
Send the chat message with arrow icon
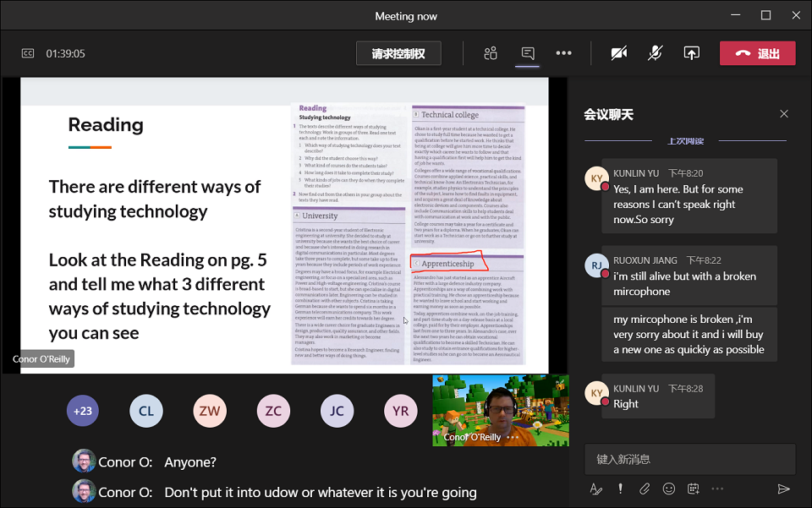(783, 489)
